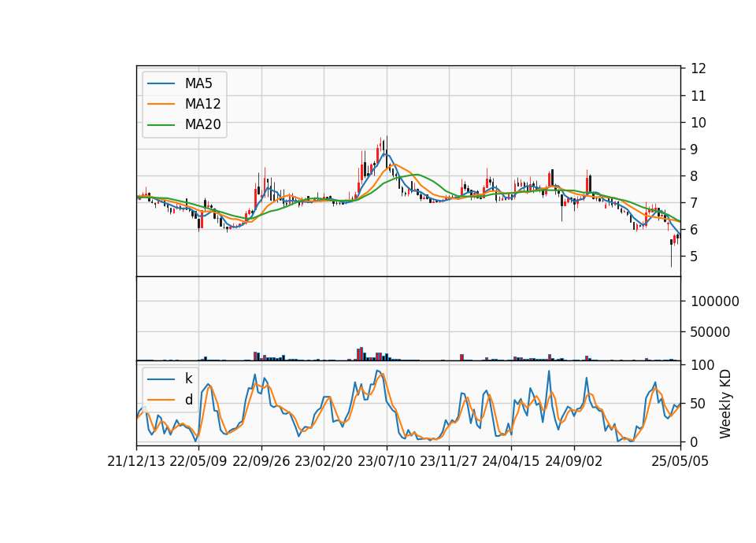Click the k legend label in KD panel

tap(188, 379)
